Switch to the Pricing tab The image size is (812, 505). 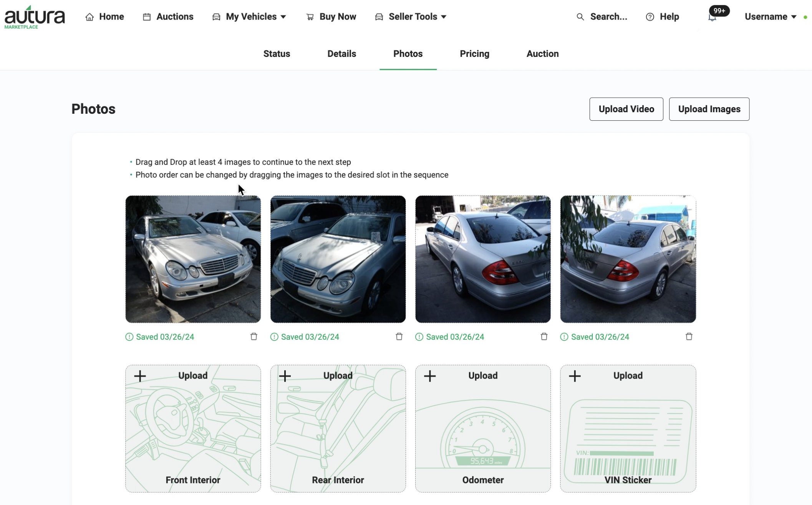point(474,54)
